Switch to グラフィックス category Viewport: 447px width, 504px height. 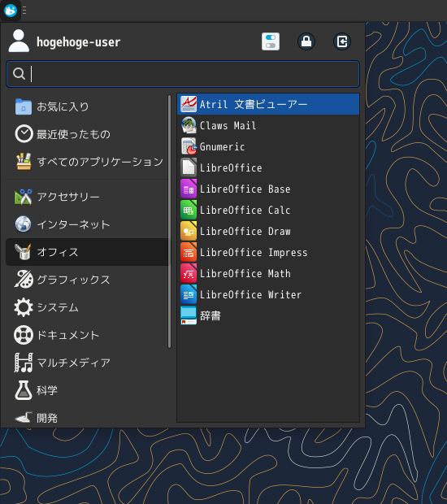click(x=87, y=280)
